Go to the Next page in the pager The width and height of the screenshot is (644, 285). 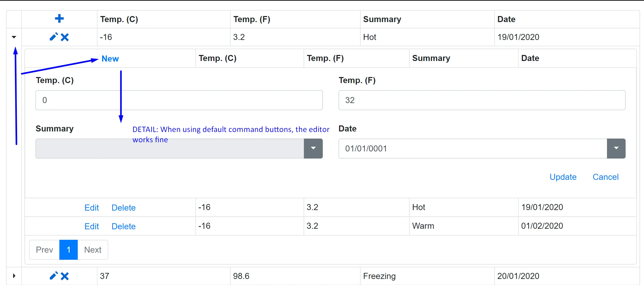click(x=93, y=250)
